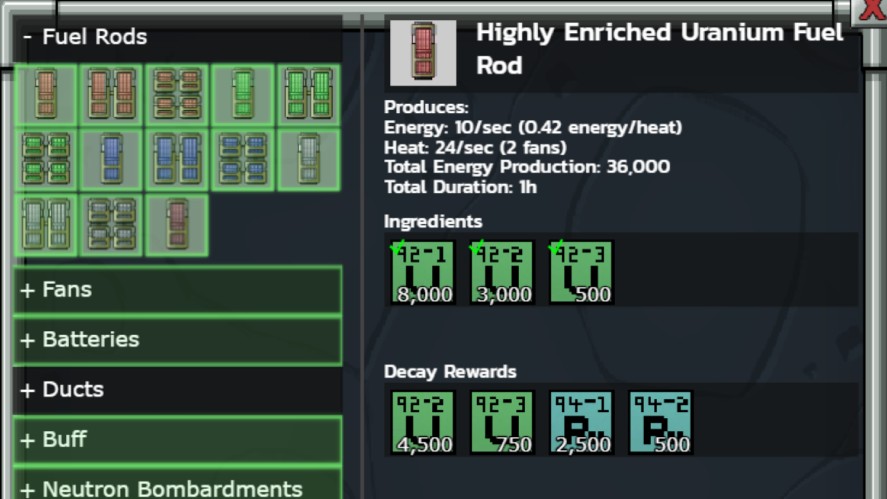Expand the Ducts category
The image size is (887, 499).
177,390
